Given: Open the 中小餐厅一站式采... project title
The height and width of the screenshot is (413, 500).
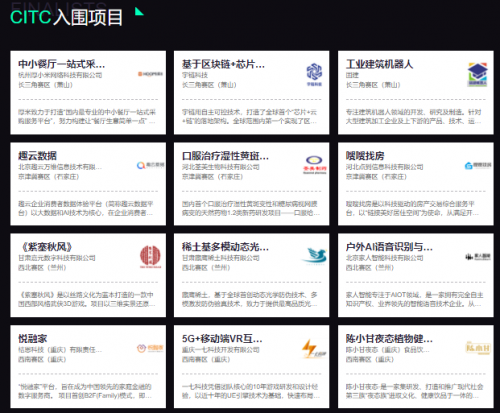Looking at the screenshot, I should pyautogui.click(x=62, y=64).
